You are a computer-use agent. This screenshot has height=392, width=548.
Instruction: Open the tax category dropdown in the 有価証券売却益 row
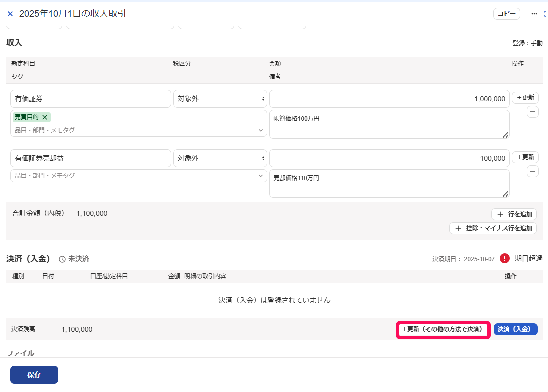(x=220, y=158)
